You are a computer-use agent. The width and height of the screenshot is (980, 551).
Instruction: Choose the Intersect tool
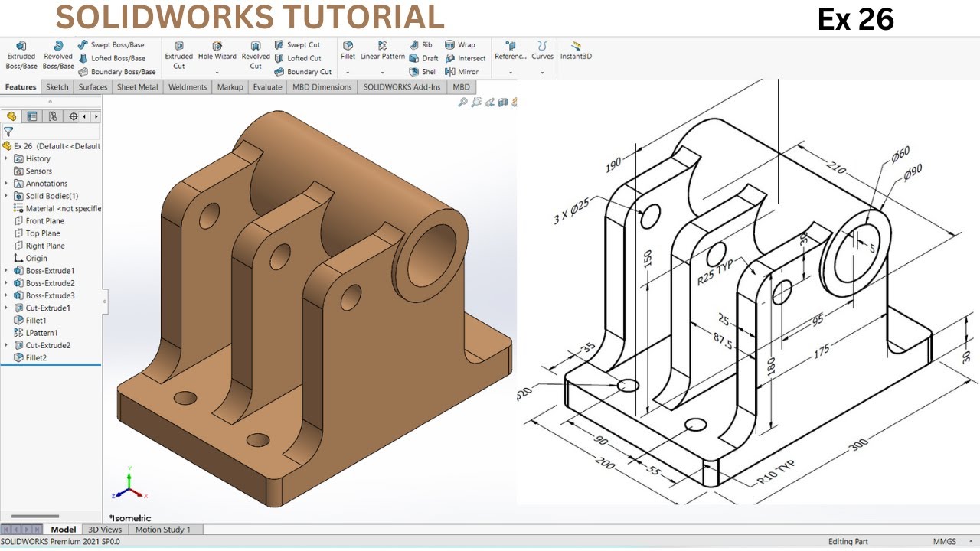pyautogui.click(x=465, y=58)
